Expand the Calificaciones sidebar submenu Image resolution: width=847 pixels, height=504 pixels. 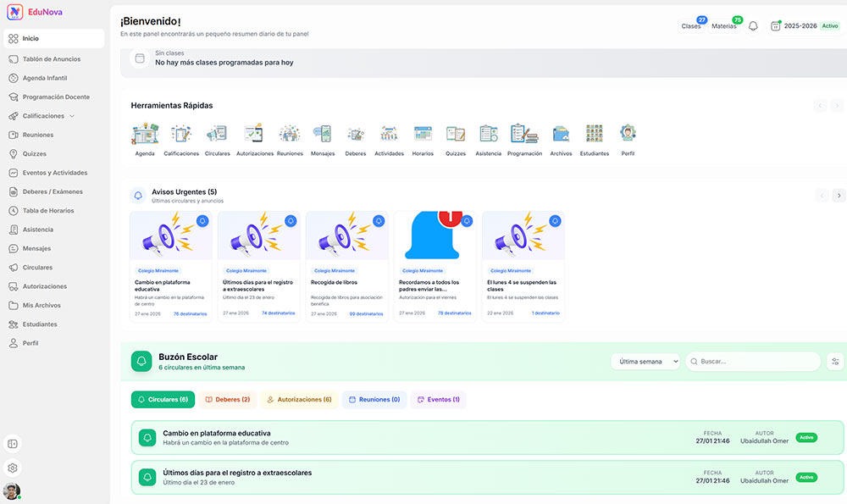(x=72, y=116)
